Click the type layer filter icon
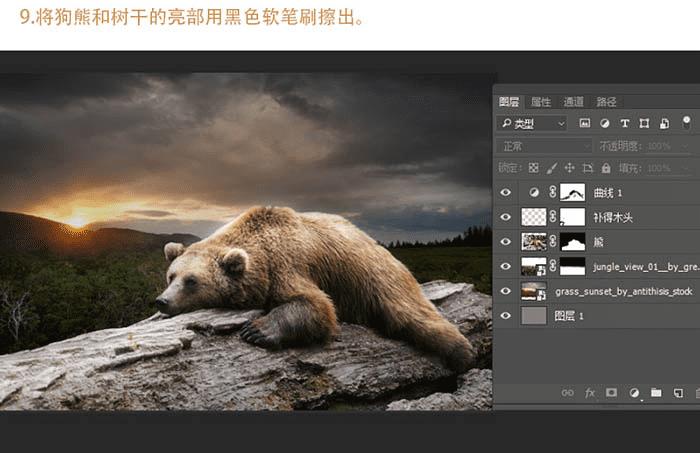 tap(625, 124)
